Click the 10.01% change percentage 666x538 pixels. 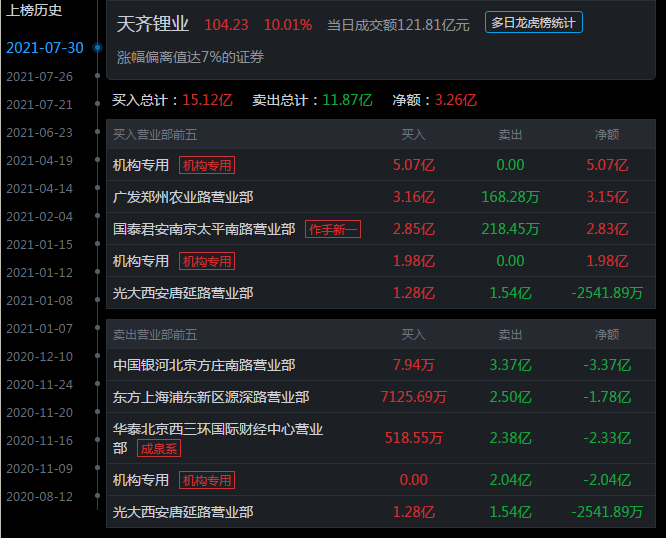coord(288,25)
